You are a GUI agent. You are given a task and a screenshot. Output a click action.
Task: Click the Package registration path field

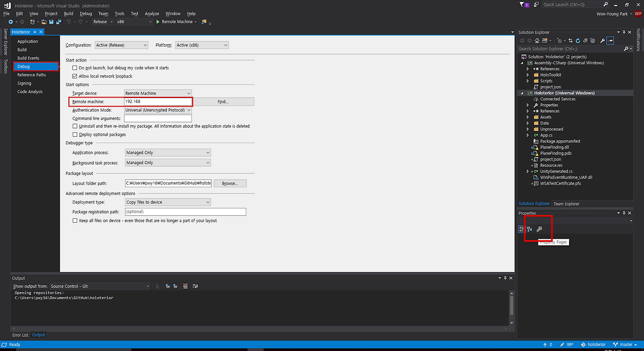click(185, 212)
